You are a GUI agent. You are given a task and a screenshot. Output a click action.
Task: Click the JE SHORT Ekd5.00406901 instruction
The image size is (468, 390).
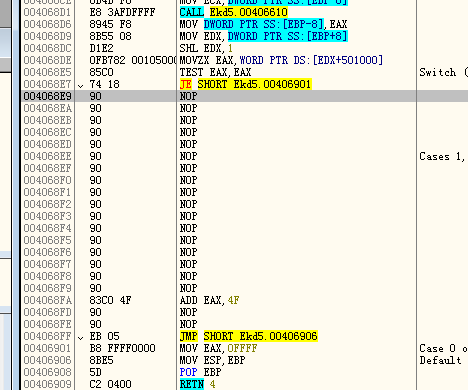pos(245,84)
